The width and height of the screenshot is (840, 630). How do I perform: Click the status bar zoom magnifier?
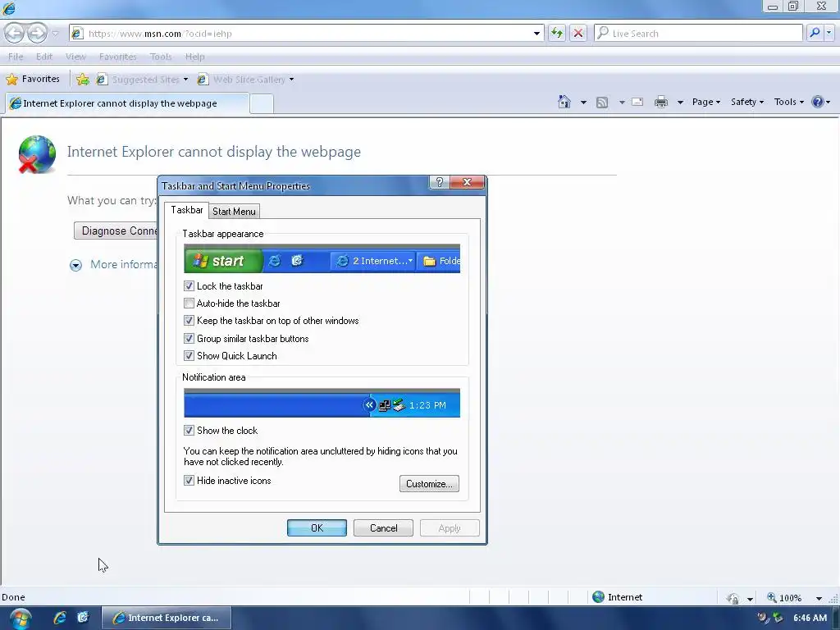point(772,597)
